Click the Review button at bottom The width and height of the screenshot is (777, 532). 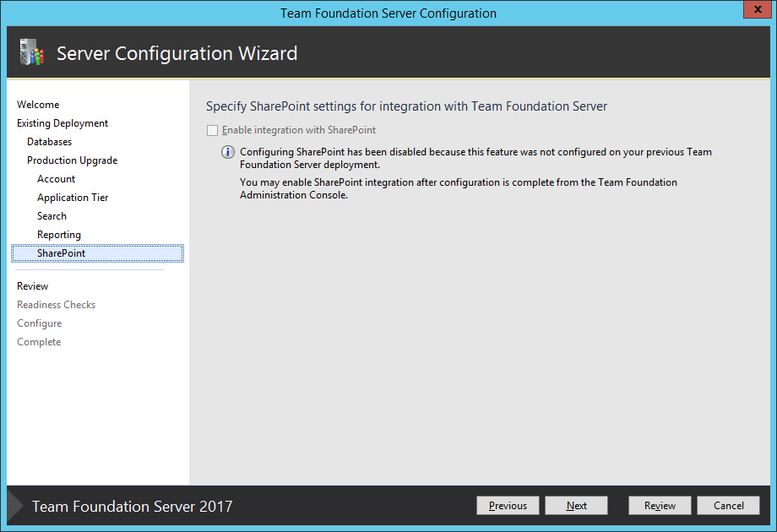pyautogui.click(x=660, y=505)
